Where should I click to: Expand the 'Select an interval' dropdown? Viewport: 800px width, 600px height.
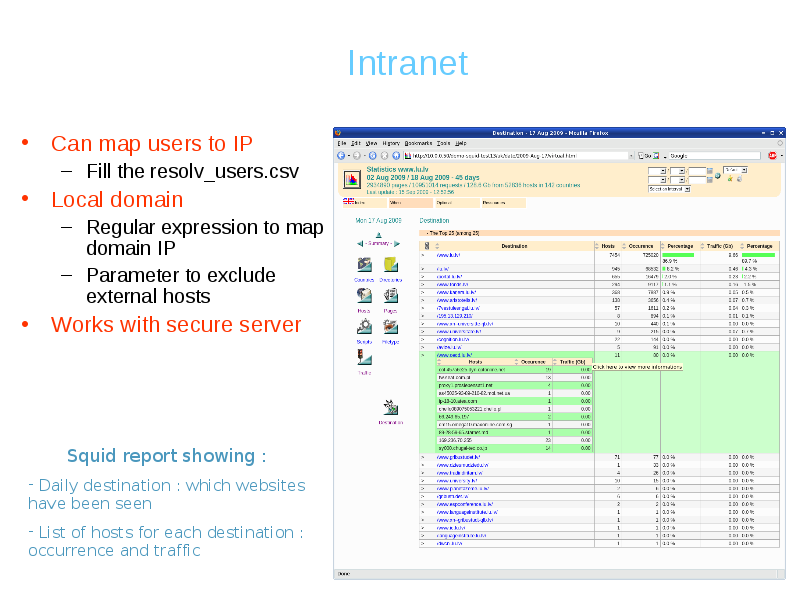[669, 188]
